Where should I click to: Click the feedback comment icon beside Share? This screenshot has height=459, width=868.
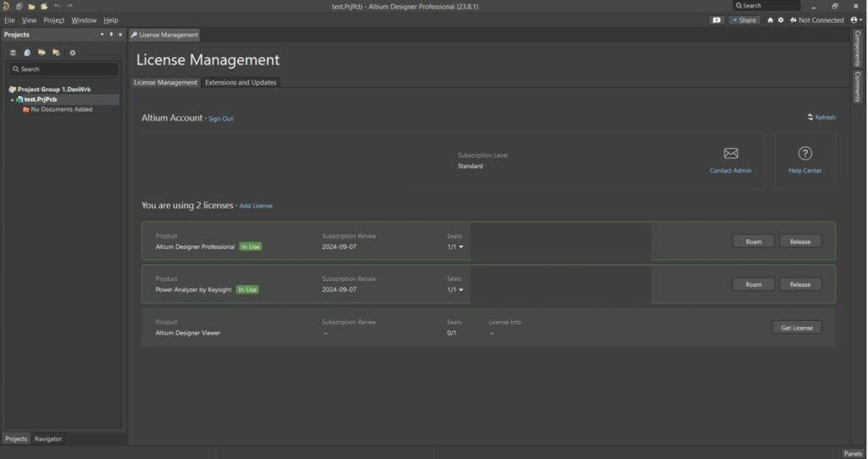point(717,20)
